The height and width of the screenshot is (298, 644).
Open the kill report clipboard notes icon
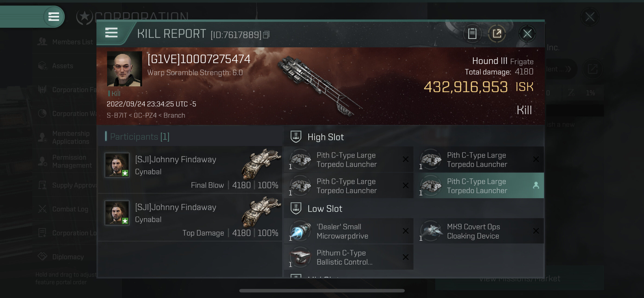point(472,33)
